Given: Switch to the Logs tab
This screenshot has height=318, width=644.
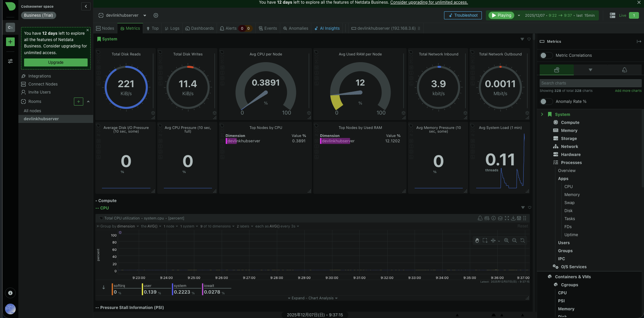Looking at the screenshot, I should (172, 28).
